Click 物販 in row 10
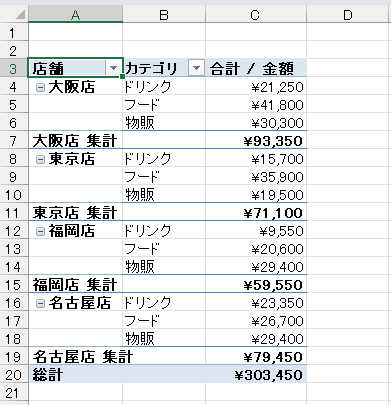The height and width of the screenshot is (405, 391). point(140,195)
